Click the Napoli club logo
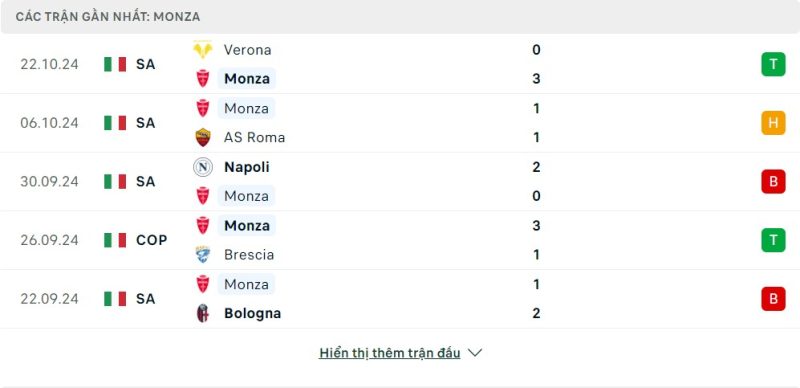The height and width of the screenshot is (388, 800). click(203, 167)
